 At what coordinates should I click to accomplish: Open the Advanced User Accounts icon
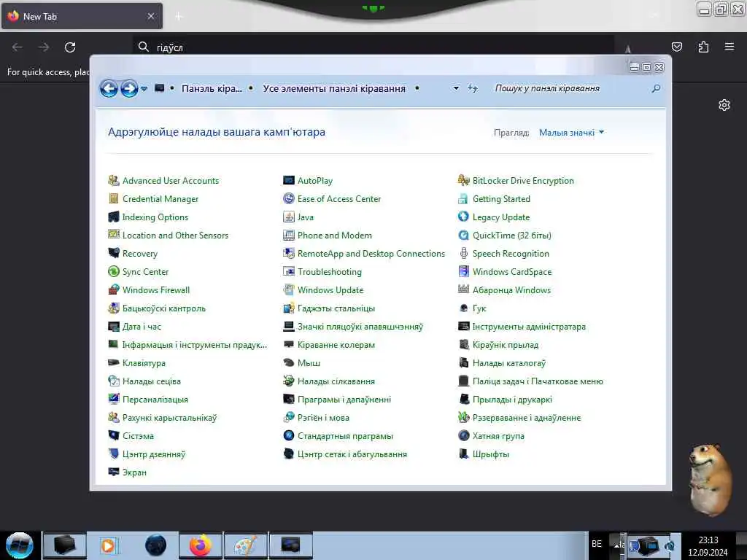(113, 181)
